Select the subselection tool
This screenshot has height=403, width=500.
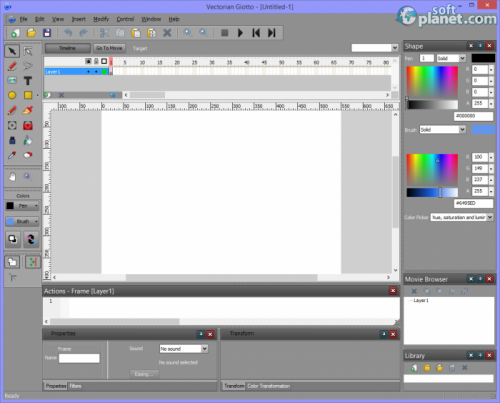pos(28,51)
